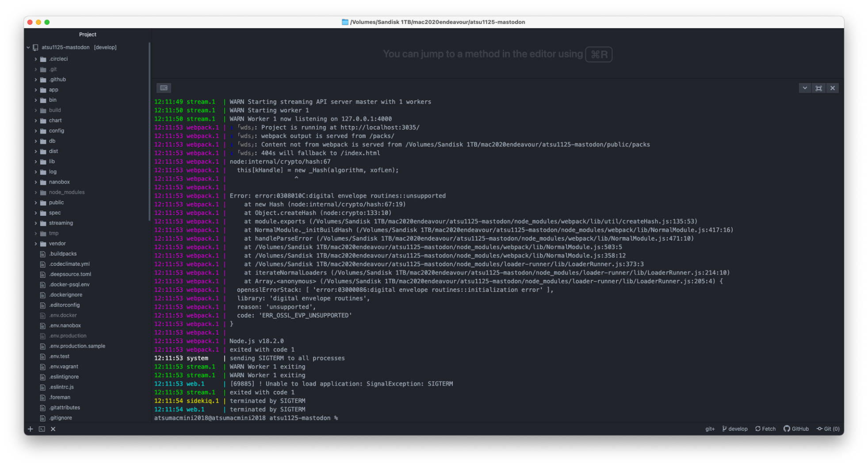The height and width of the screenshot is (467, 868).
Task: Collapse the atsu1125-mastodon project root
Action: point(28,47)
